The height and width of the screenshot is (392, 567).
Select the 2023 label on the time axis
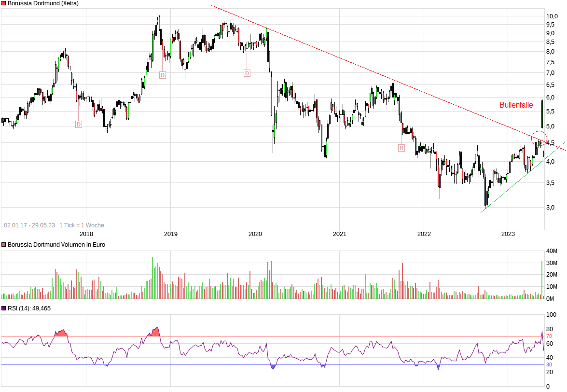tap(509, 234)
